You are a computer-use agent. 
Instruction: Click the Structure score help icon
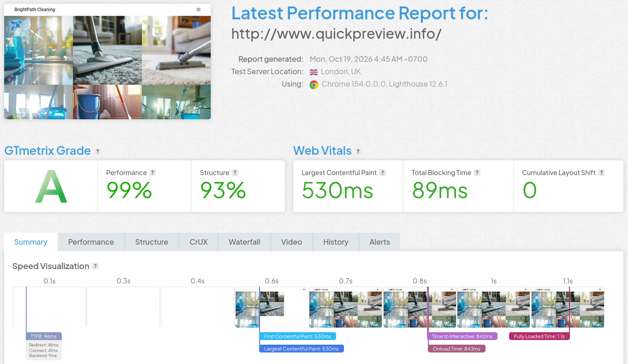coord(235,173)
